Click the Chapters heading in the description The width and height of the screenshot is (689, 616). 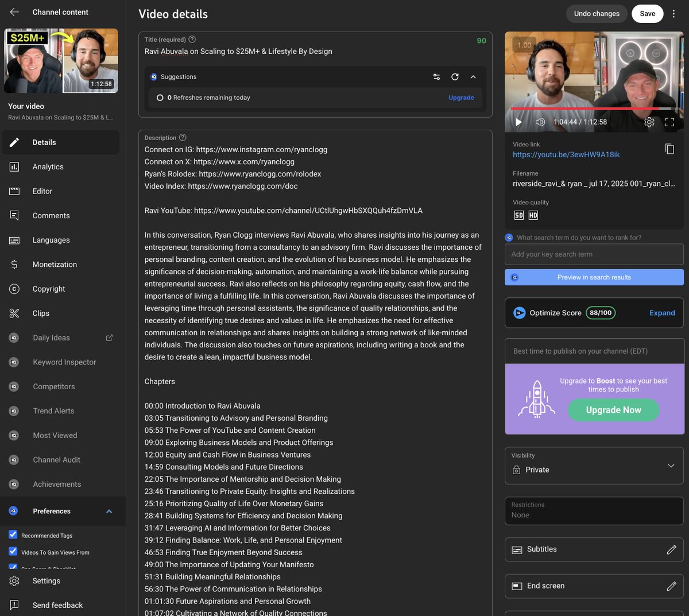160,381
